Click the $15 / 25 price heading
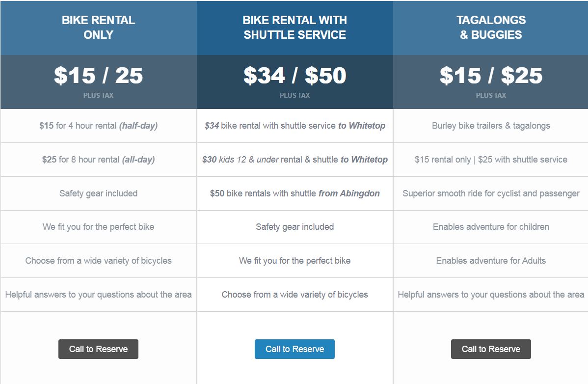This screenshot has width=588, height=384. point(98,75)
